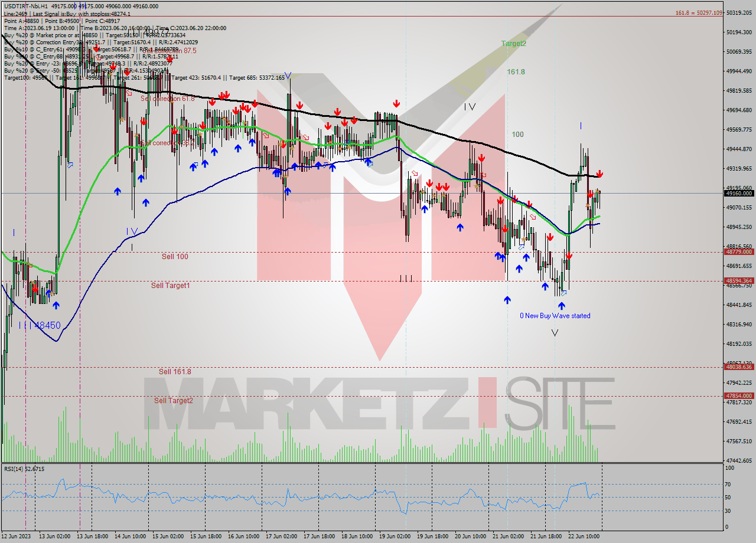Click the 'Sell 161.8' level label
This screenshot has height=543, width=756.
point(175,372)
